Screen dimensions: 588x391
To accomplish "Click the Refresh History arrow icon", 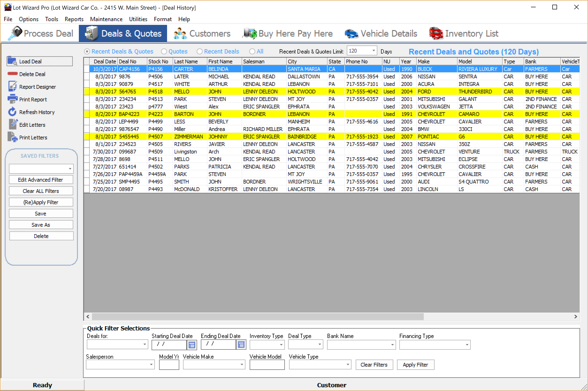I will click(12, 112).
